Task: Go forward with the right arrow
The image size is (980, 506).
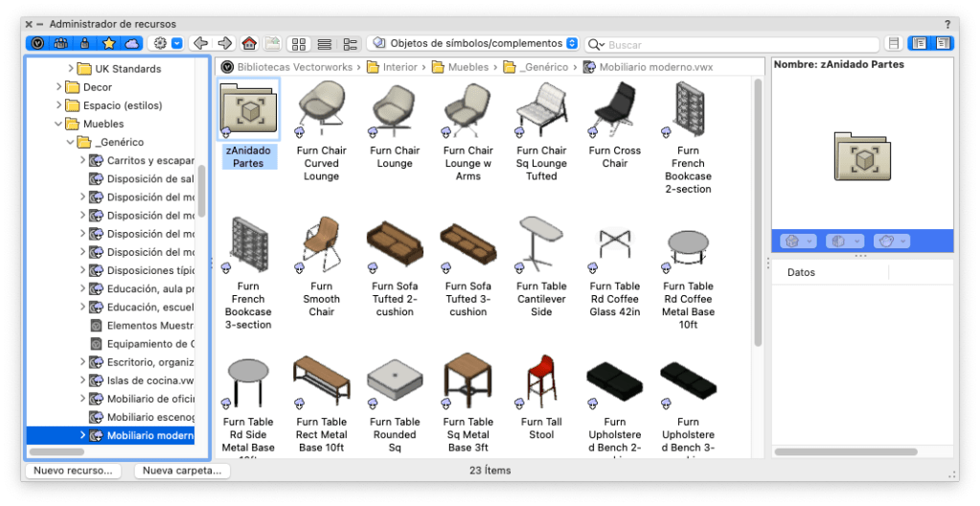Action: 225,43
